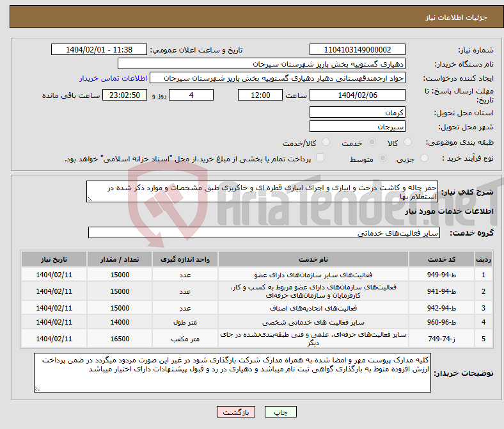This screenshot has height=429, width=504.
Task: Click the delivery city field سیرجان
Action: (357, 126)
